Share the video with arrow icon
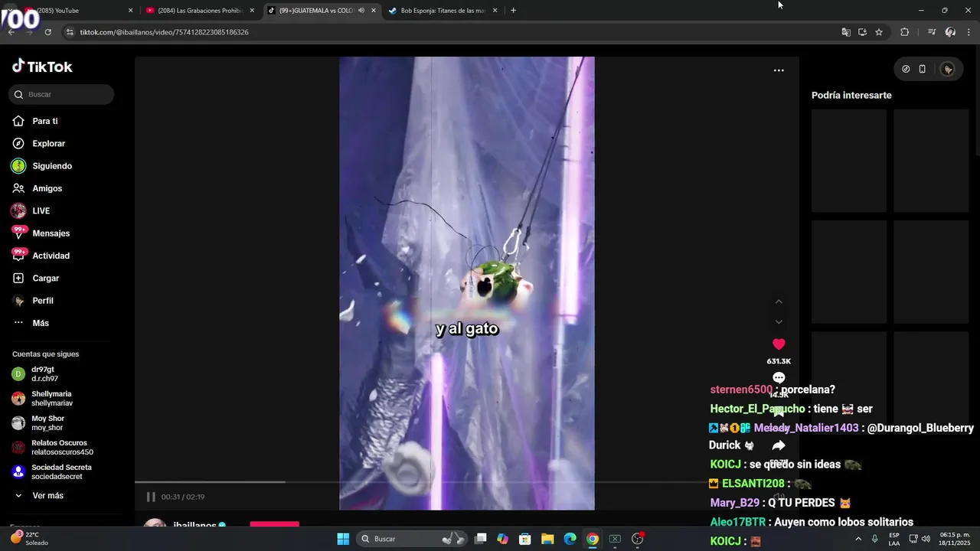This screenshot has width=980, height=551. click(x=779, y=445)
